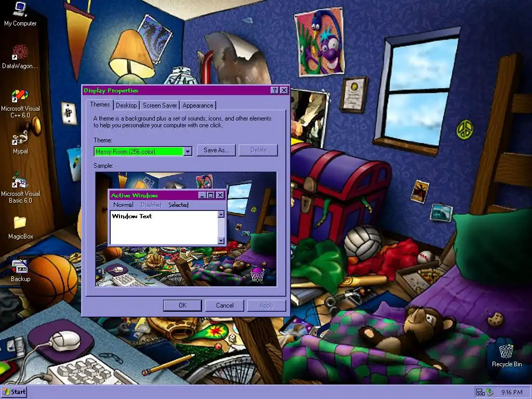
Task: Select the MagicBox folder icon
Action: pyautogui.click(x=20, y=228)
